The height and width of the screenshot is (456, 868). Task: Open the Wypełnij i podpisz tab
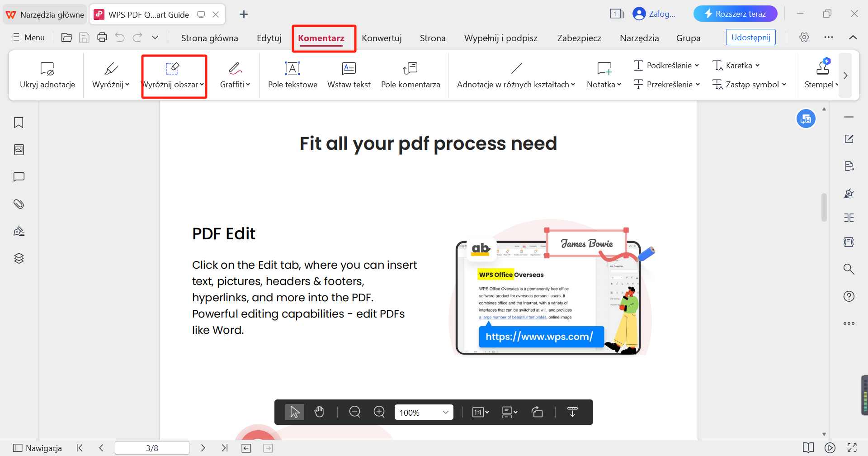(x=501, y=38)
